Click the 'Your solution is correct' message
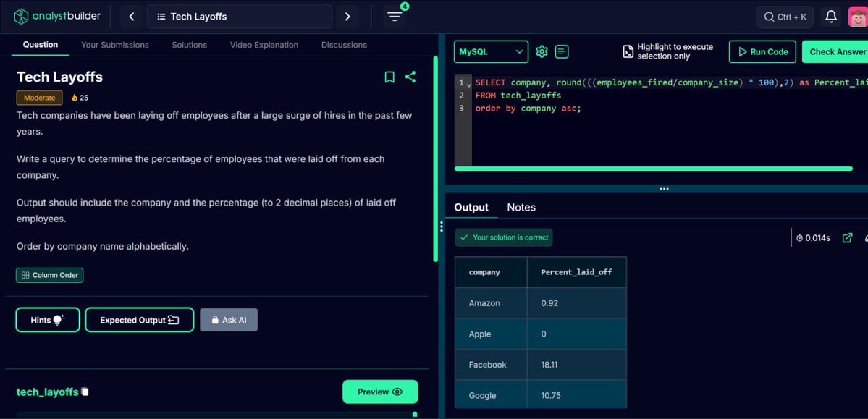Image resolution: width=868 pixels, height=419 pixels. (504, 237)
